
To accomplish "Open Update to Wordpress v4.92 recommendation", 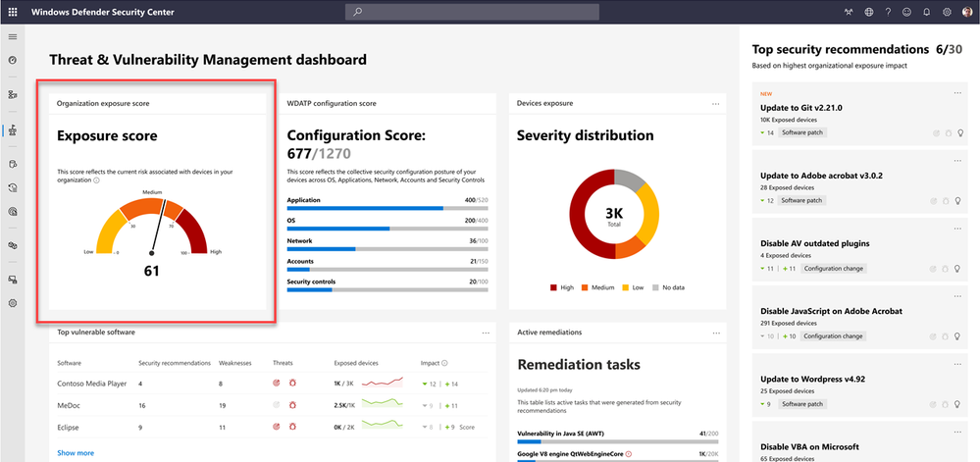I will point(812,379).
